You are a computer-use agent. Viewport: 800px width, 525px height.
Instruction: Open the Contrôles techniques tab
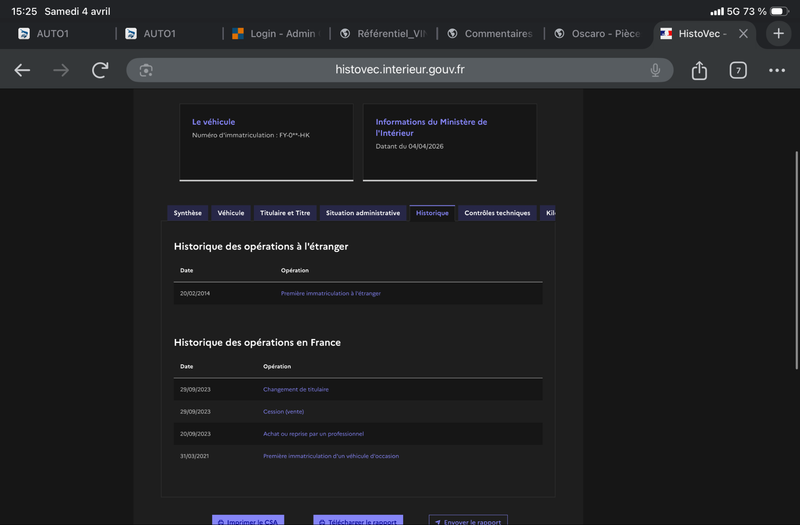pos(497,213)
